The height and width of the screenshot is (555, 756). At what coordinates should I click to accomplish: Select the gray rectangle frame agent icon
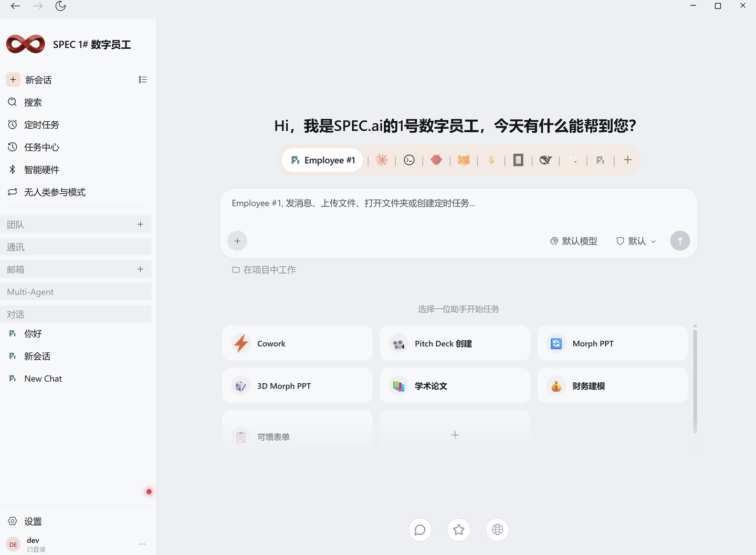(x=518, y=160)
